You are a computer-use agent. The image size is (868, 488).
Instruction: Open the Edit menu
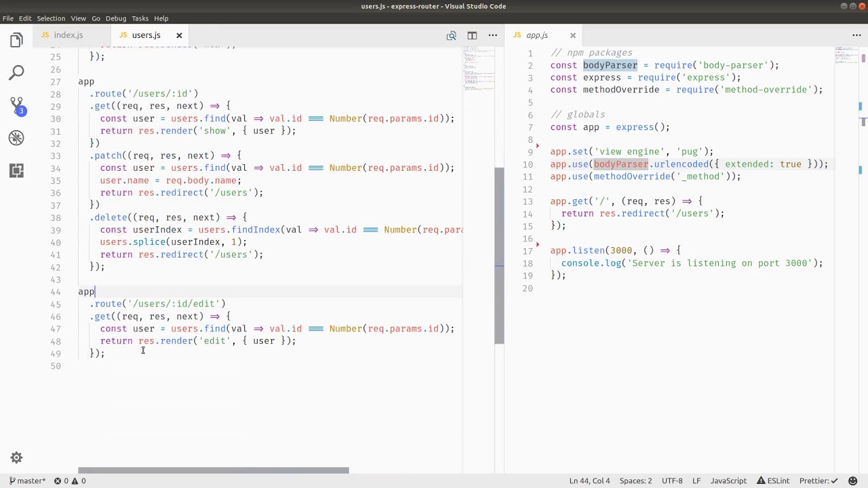25,18
